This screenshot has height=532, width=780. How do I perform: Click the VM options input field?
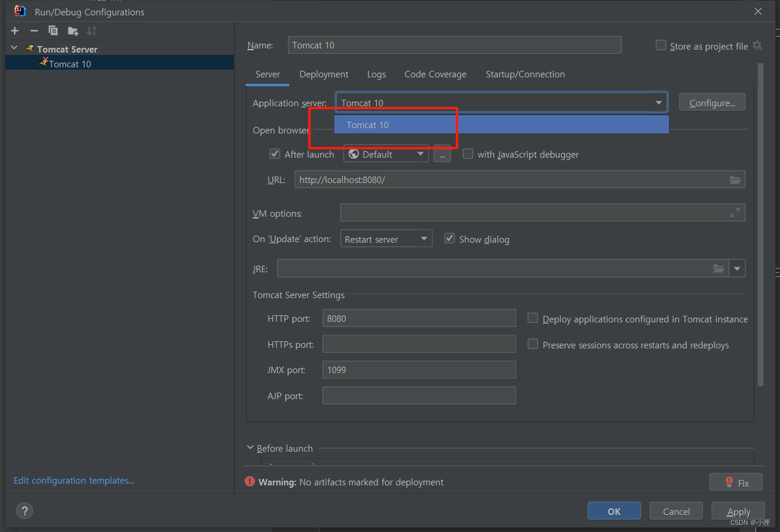[x=543, y=213]
